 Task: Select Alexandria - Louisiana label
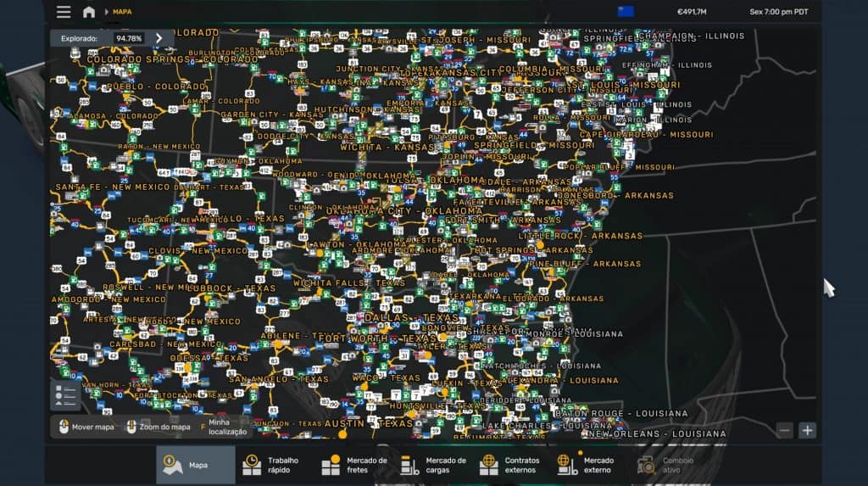pyautogui.click(x=561, y=381)
